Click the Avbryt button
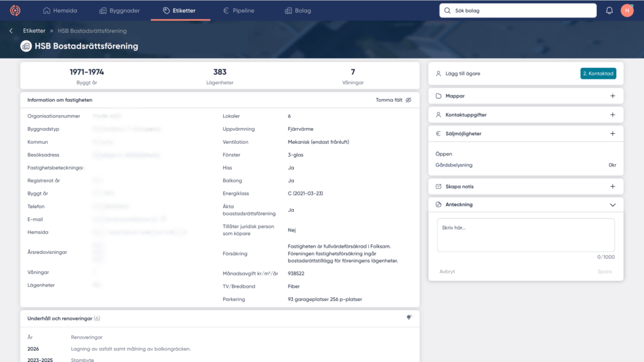 point(447,271)
